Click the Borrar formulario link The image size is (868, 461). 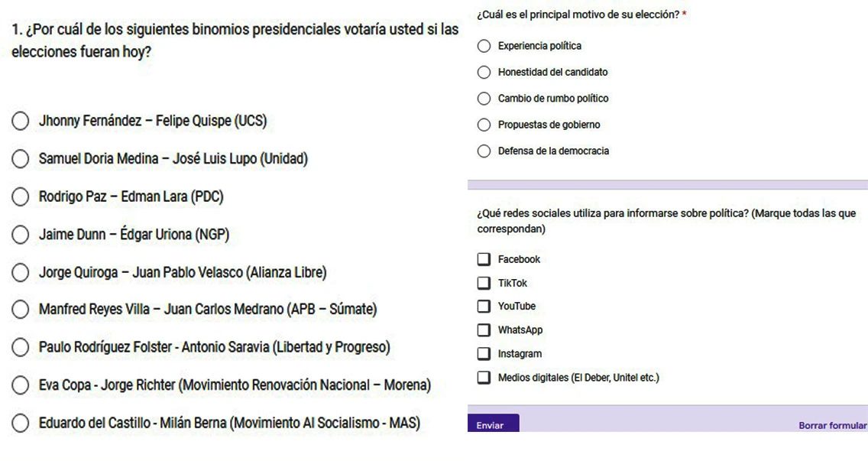click(833, 426)
